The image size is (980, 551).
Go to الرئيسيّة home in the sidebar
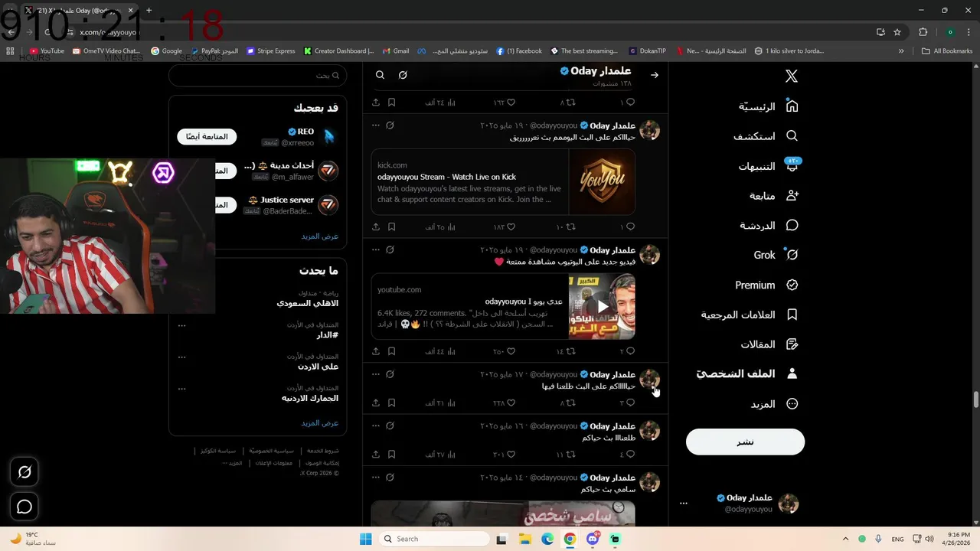[x=769, y=106]
